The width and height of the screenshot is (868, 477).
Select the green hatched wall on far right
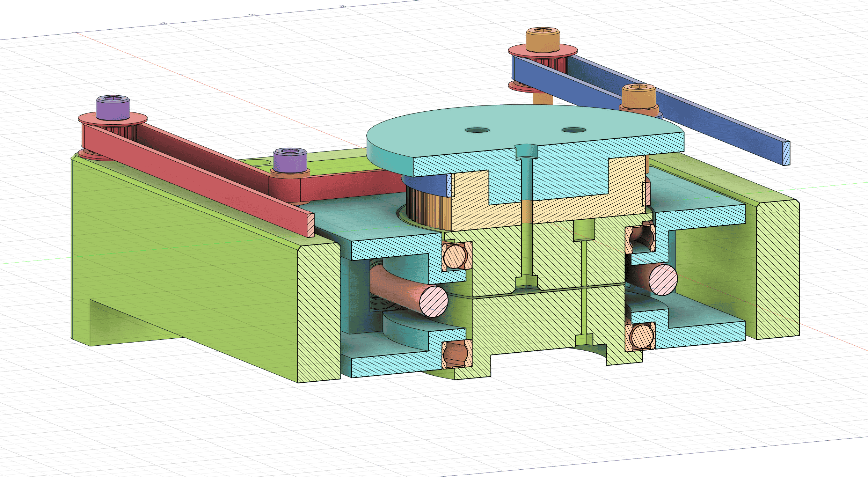click(x=778, y=269)
